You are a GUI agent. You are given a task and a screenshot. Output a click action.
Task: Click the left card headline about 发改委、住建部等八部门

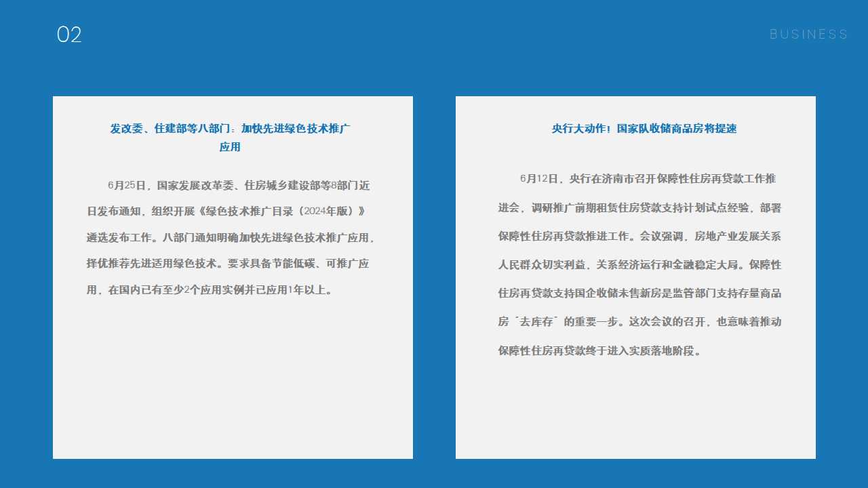click(230, 128)
